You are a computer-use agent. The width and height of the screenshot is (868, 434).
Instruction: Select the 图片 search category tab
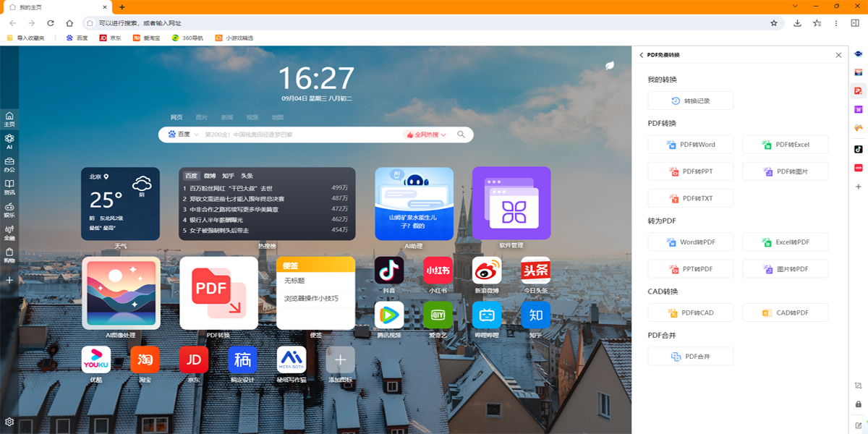(202, 117)
